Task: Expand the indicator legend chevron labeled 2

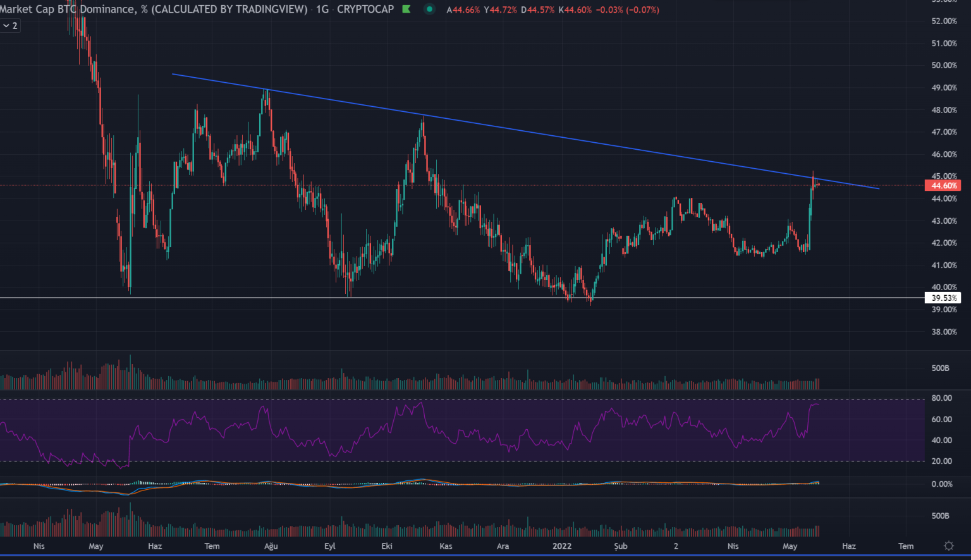Action: (10, 26)
